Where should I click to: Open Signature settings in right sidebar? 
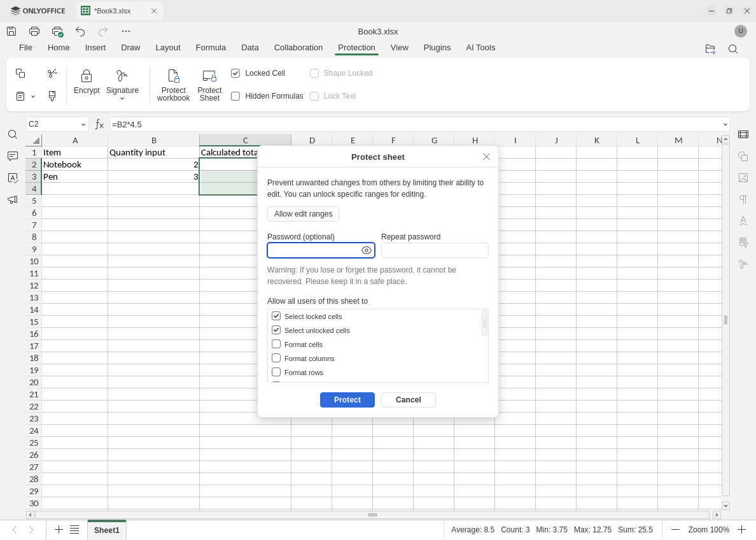click(743, 264)
